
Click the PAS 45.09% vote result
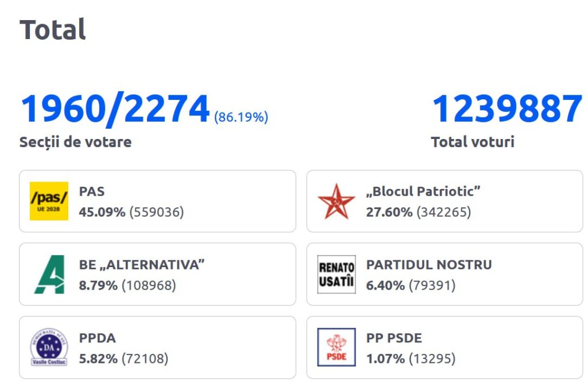coord(131,213)
